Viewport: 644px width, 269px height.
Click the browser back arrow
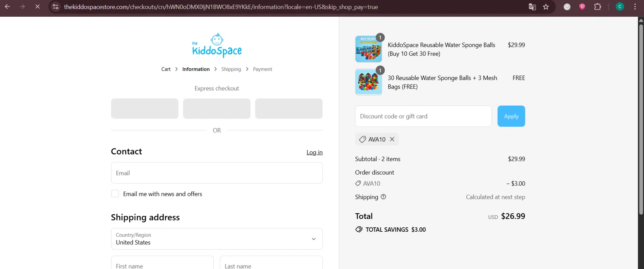tap(7, 7)
